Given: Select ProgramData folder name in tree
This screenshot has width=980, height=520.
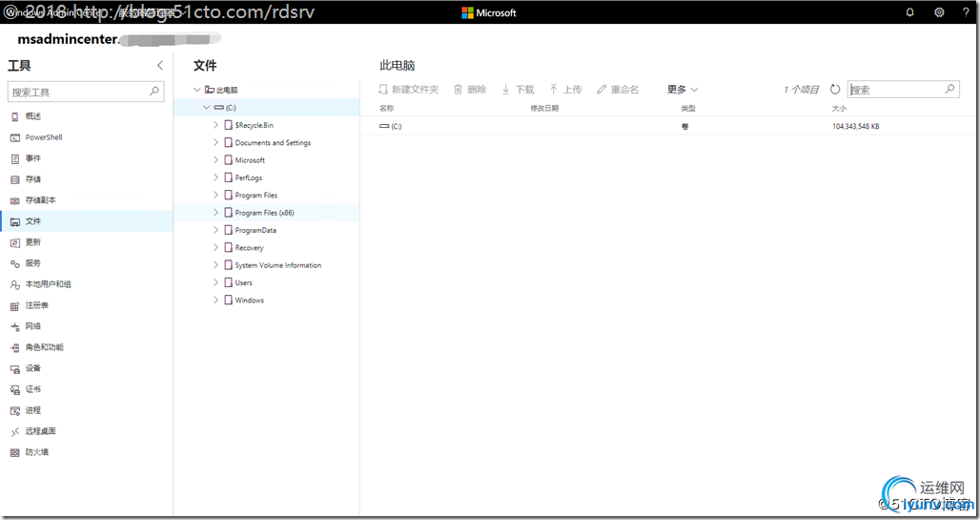Looking at the screenshot, I should [255, 230].
